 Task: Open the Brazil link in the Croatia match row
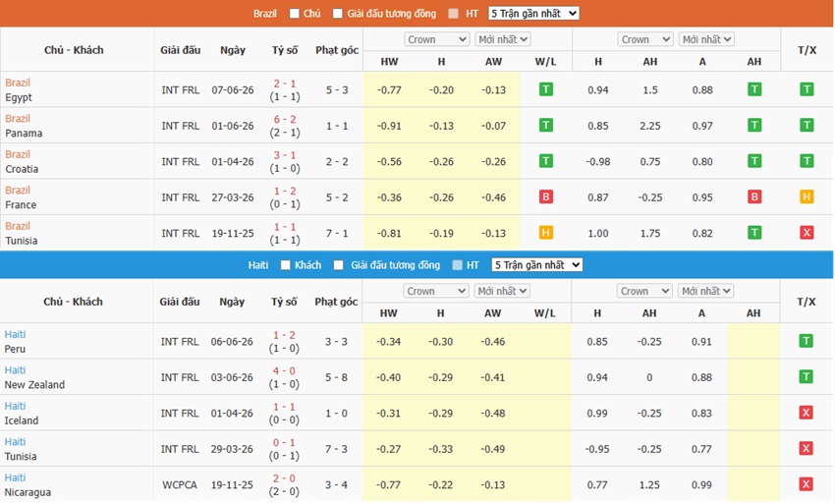18,154
